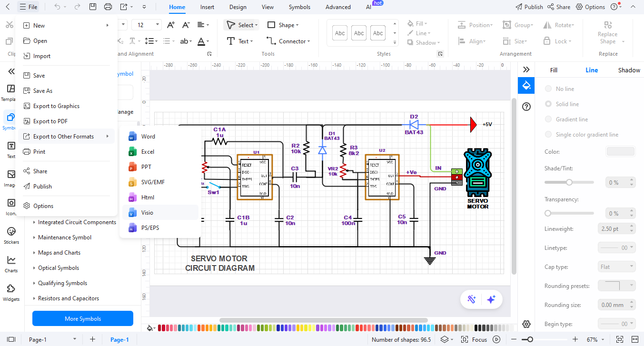The height and width of the screenshot is (346, 644).
Task: Click the AI sparkle button on canvas
Action: (x=491, y=299)
